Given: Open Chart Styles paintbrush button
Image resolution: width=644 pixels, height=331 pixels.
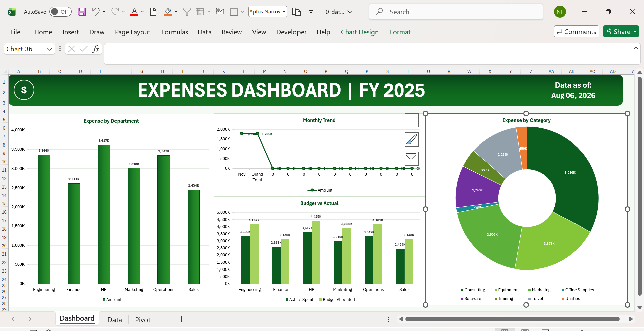Looking at the screenshot, I should [x=411, y=139].
